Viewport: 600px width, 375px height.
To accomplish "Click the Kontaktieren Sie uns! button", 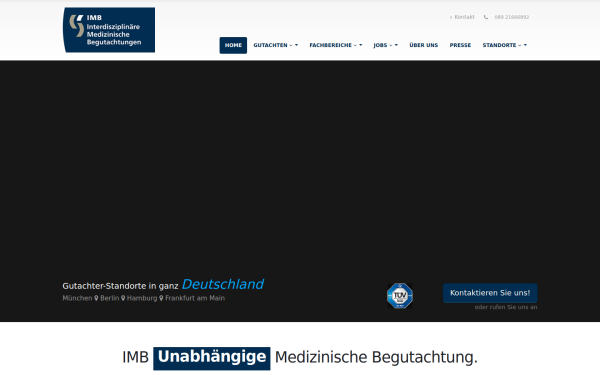I will (x=490, y=293).
